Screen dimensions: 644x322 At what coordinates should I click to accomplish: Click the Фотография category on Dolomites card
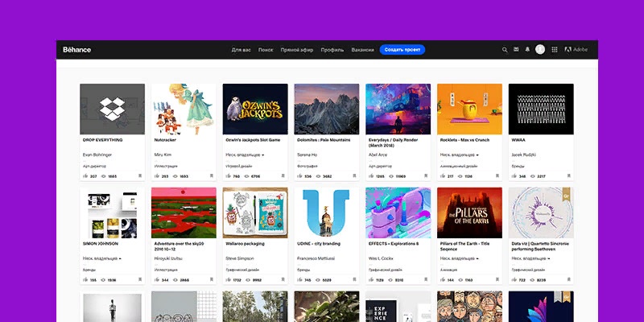307,167
